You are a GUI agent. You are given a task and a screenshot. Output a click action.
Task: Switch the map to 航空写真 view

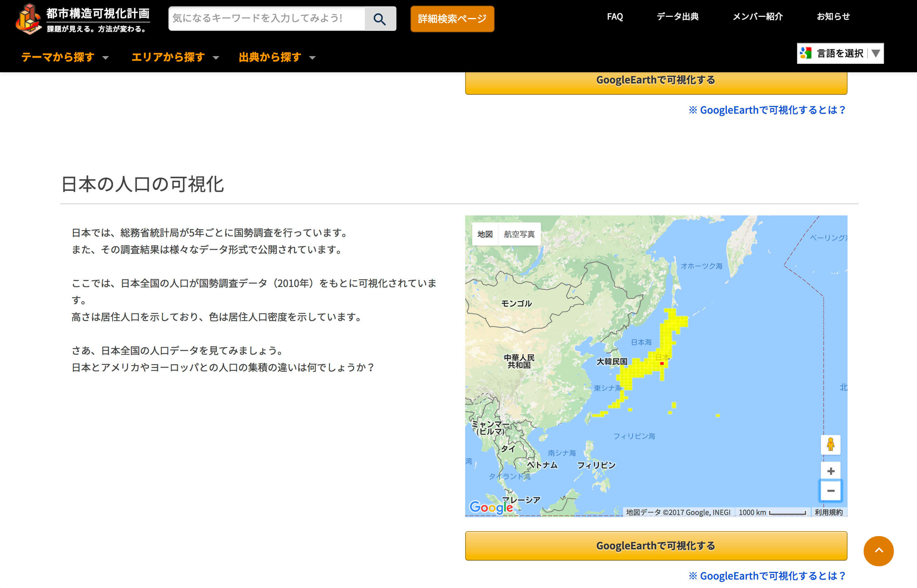[x=519, y=234]
